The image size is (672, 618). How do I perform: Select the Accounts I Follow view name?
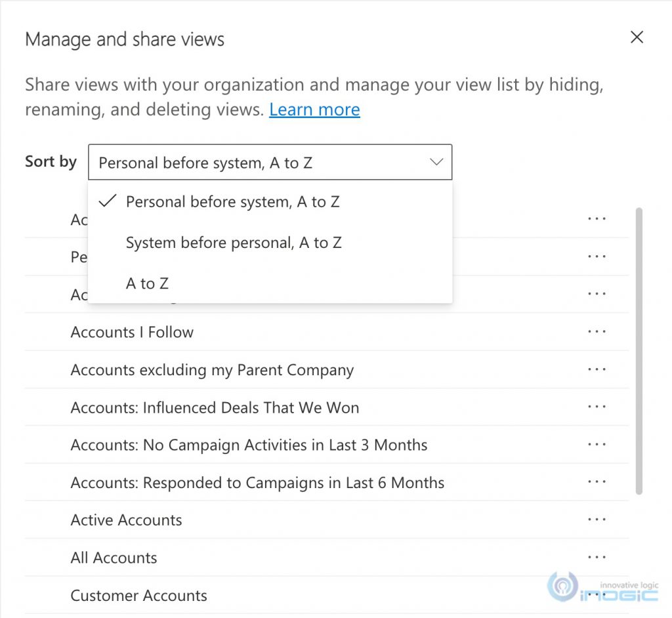click(132, 331)
